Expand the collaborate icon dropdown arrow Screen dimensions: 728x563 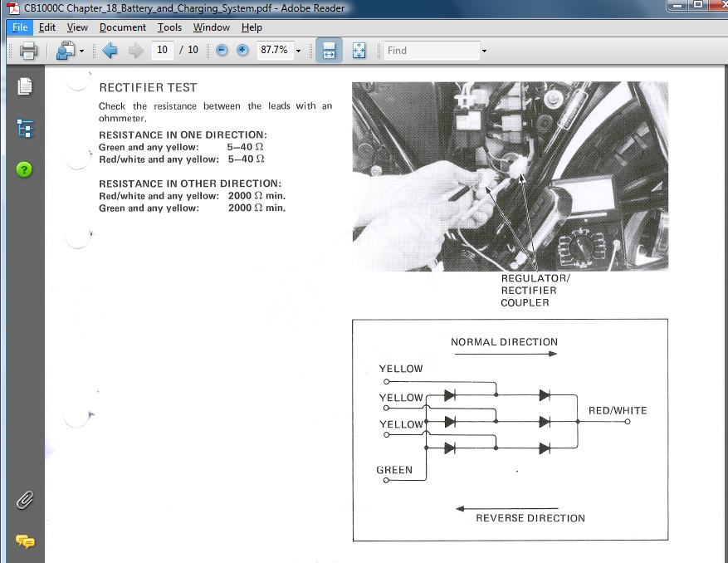tap(81, 51)
